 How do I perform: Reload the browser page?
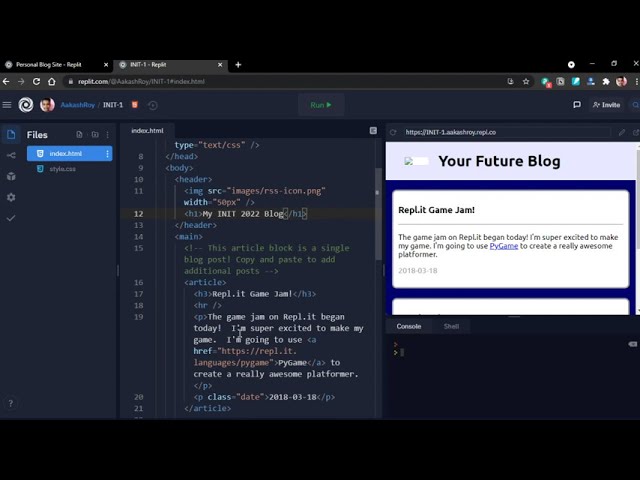tap(36, 82)
